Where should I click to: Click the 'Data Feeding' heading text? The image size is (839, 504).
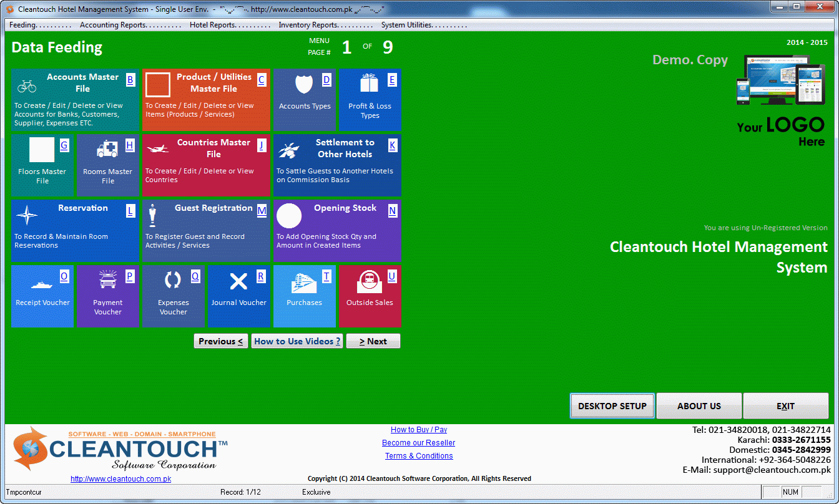57,47
